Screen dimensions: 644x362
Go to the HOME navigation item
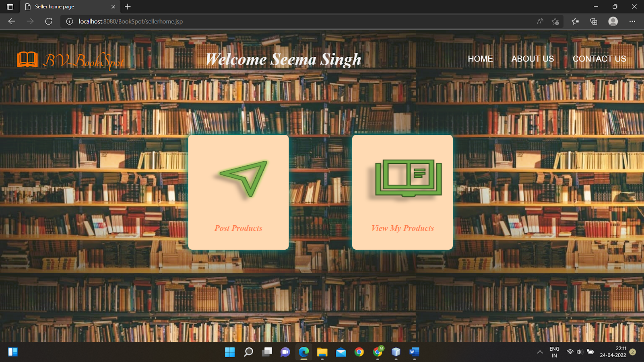coord(480,59)
